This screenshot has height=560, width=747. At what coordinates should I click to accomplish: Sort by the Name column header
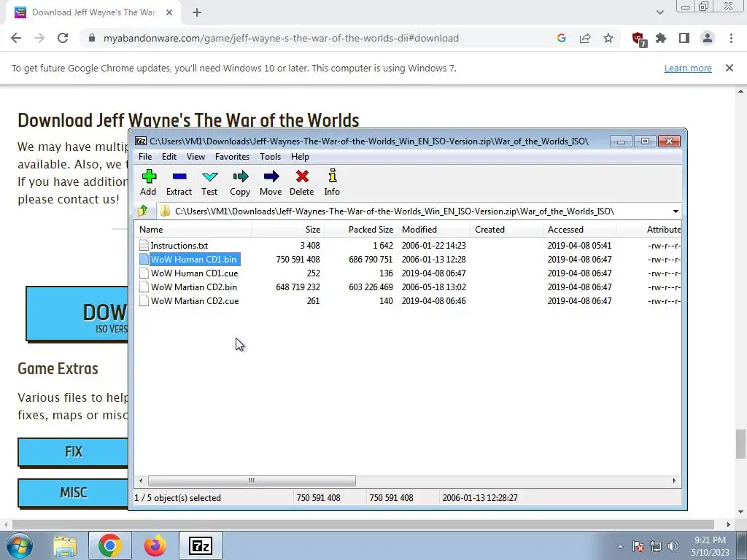[x=193, y=230]
